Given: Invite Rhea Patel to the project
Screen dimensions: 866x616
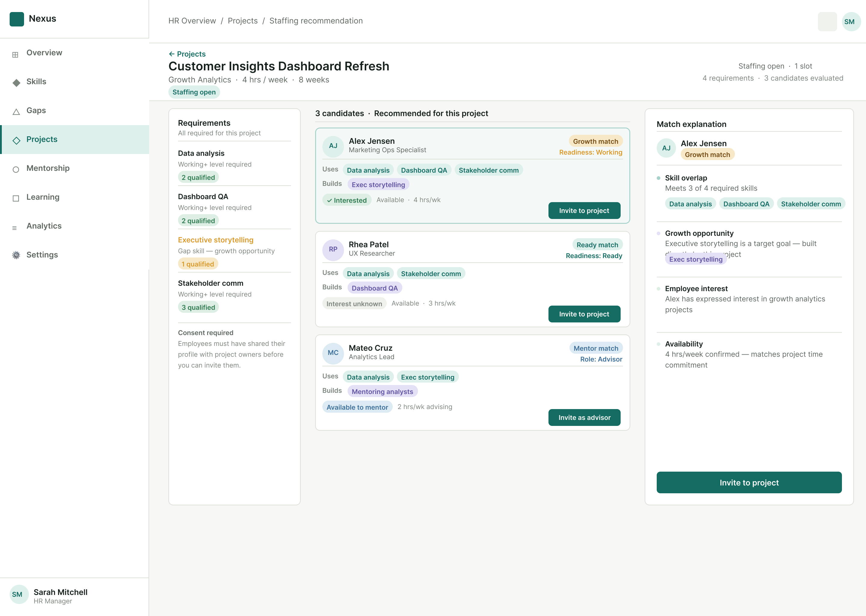Looking at the screenshot, I should point(584,314).
